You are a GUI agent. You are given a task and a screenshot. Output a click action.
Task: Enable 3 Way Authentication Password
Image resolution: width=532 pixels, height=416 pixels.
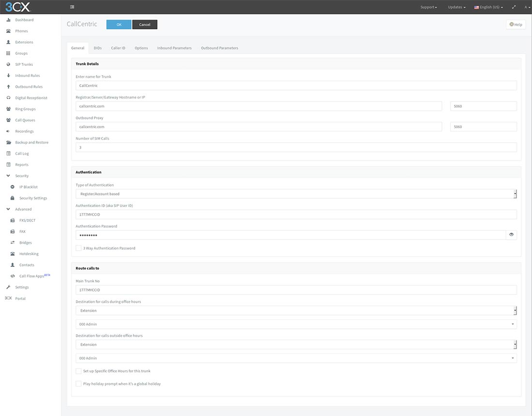click(78, 248)
